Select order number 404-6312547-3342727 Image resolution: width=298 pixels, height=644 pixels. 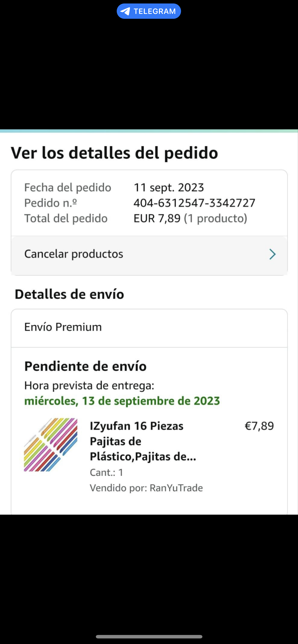pos(194,203)
